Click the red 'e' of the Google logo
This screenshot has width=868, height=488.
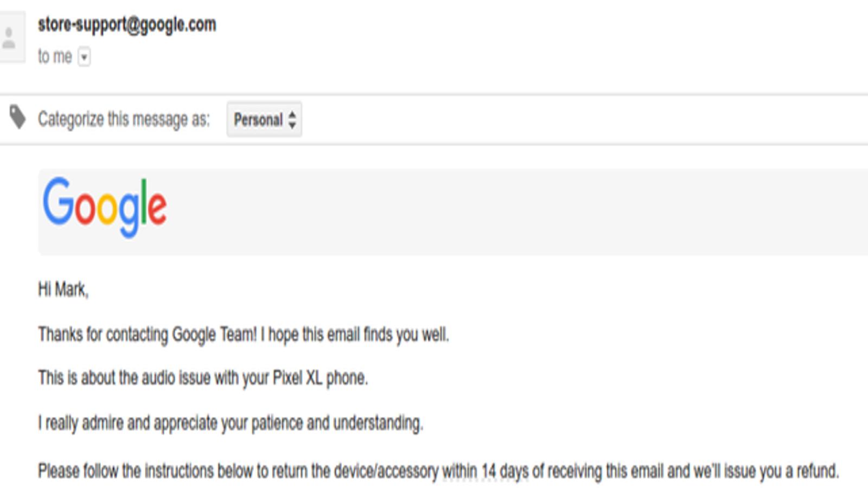[157, 207]
